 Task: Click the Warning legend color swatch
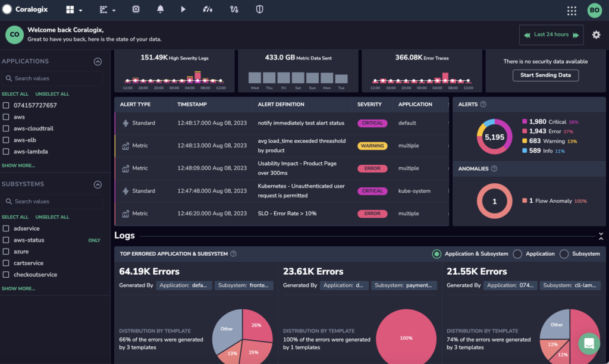525,141
